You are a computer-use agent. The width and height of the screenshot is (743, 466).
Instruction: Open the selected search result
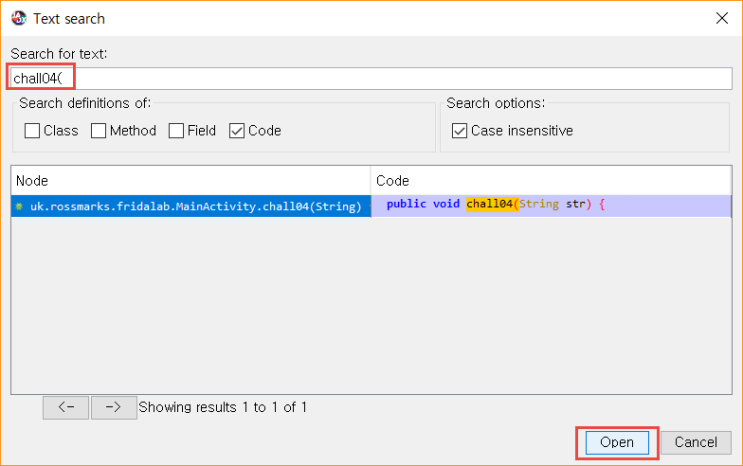[617, 442]
